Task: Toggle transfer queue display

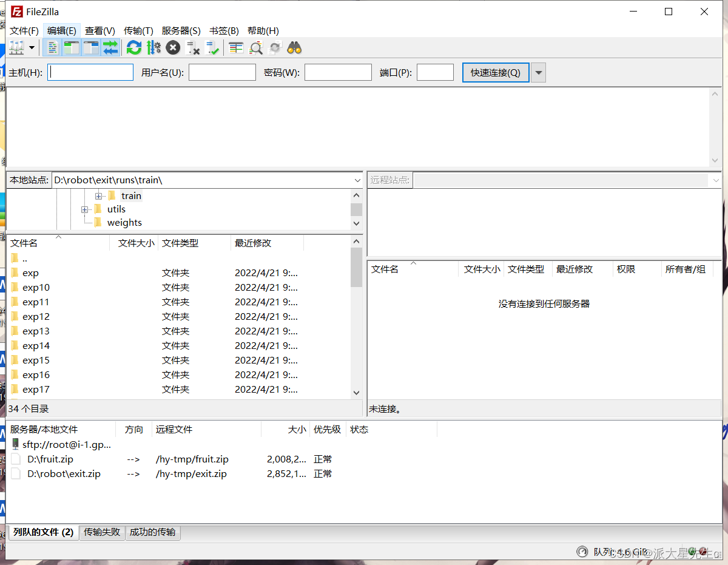Action: click(110, 48)
